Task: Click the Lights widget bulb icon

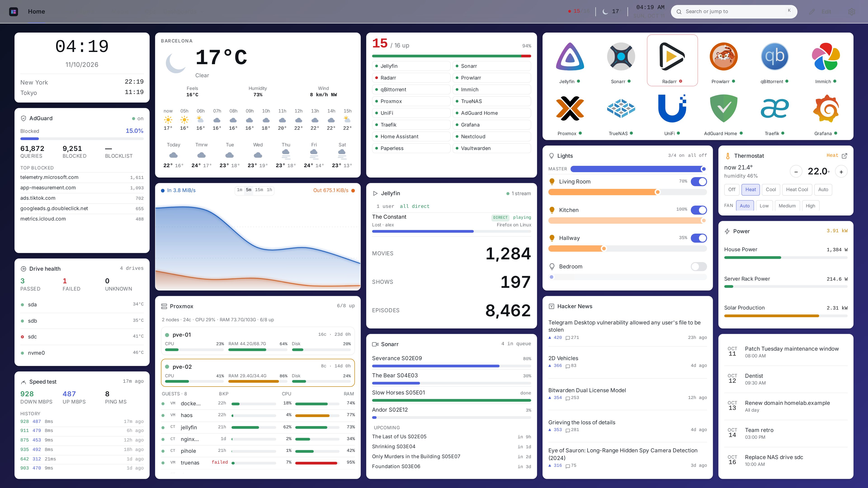Action: 552,156
